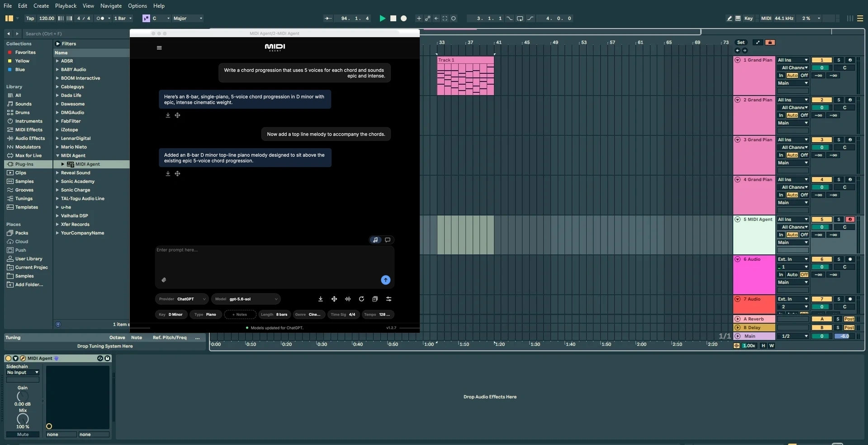Click the eraser icon in the prompt box
868x445 pixels.
pyautogui.click(x=164, y=280)
